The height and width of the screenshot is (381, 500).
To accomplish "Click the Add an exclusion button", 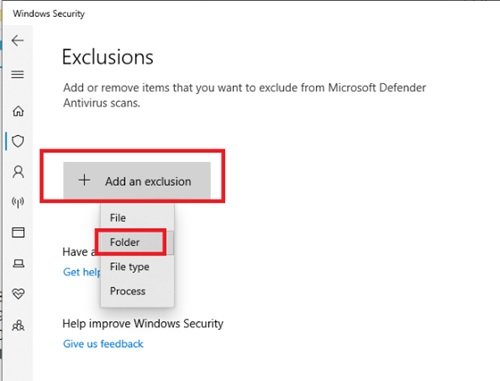I will coord(137,181).
